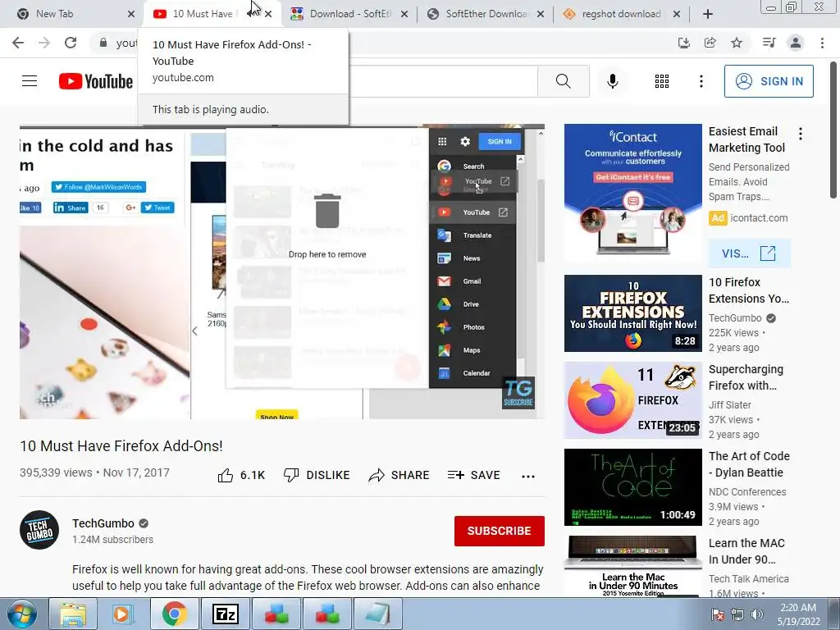Search with your voice microphone button
This screenshot has height=630, width=840.
click(x=612, y=81)
